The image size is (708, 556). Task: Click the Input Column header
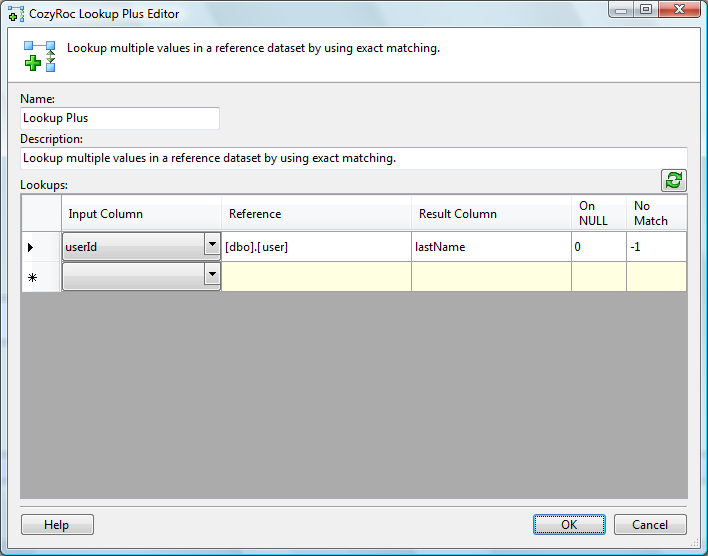coord(141,213)
